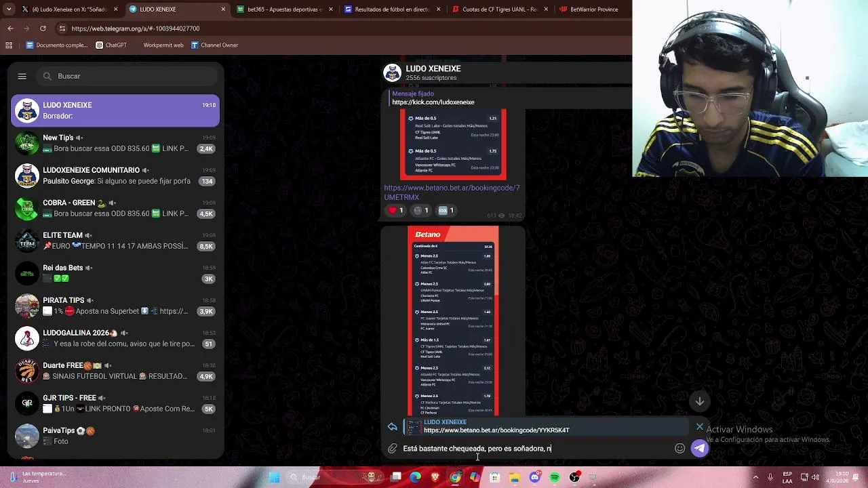Screen dimensions: 868x488
Task: Switch to the Cuotas de CF Tigres UANL tab
Action: [498, 9]
